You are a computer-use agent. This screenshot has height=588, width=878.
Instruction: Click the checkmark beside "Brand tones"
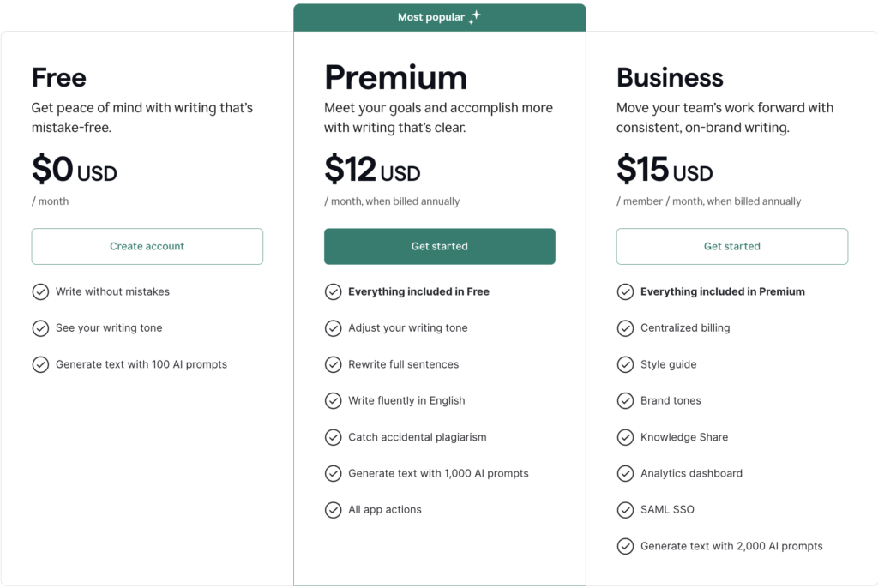point(626,400)
